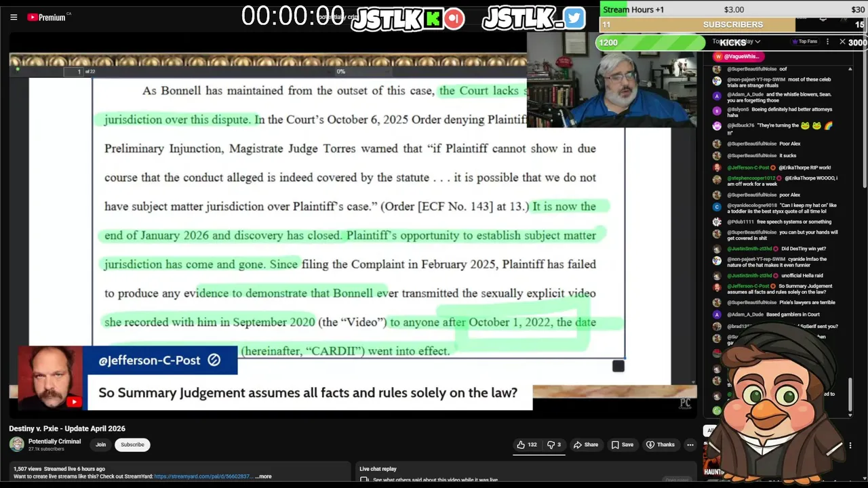This screenshot has height=488, width=868.
Task: Open Top chat replay mode dropdown
Action: tap(736, 42)
